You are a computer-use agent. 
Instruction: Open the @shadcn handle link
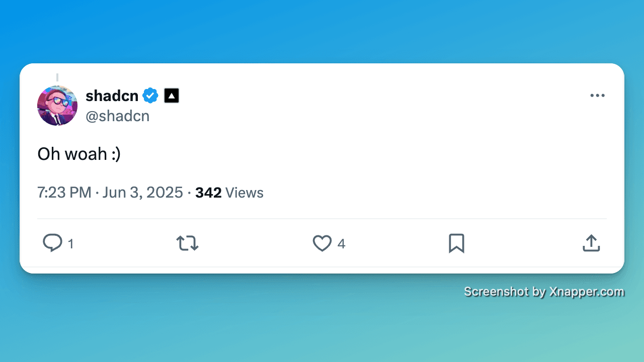(x=118, y=116)
